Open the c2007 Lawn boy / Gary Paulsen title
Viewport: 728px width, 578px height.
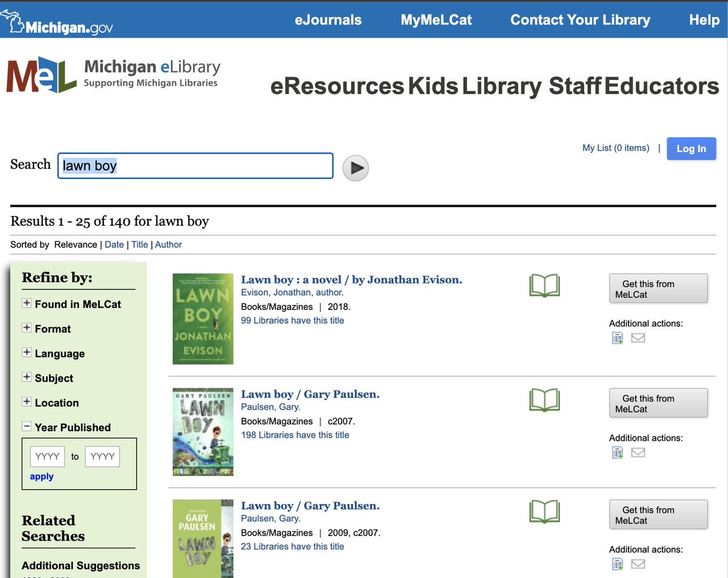310,394
